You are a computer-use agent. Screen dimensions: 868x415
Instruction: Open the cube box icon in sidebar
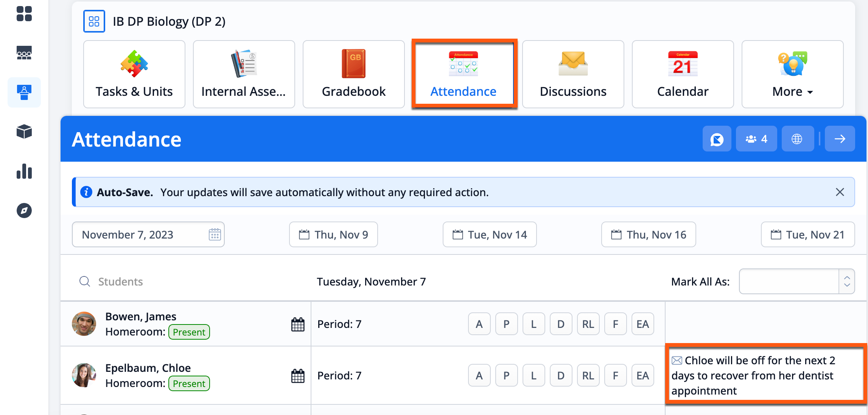point(24,131)
